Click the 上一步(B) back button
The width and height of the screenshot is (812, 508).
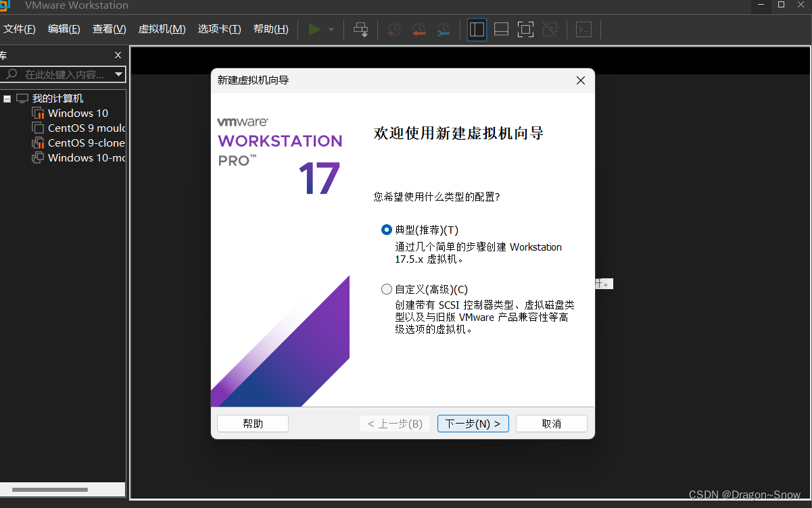[395, 424]
